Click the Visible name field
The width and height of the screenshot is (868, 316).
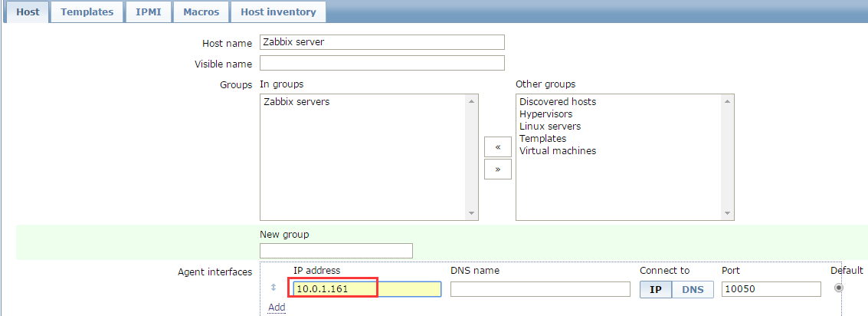(382, 63)
